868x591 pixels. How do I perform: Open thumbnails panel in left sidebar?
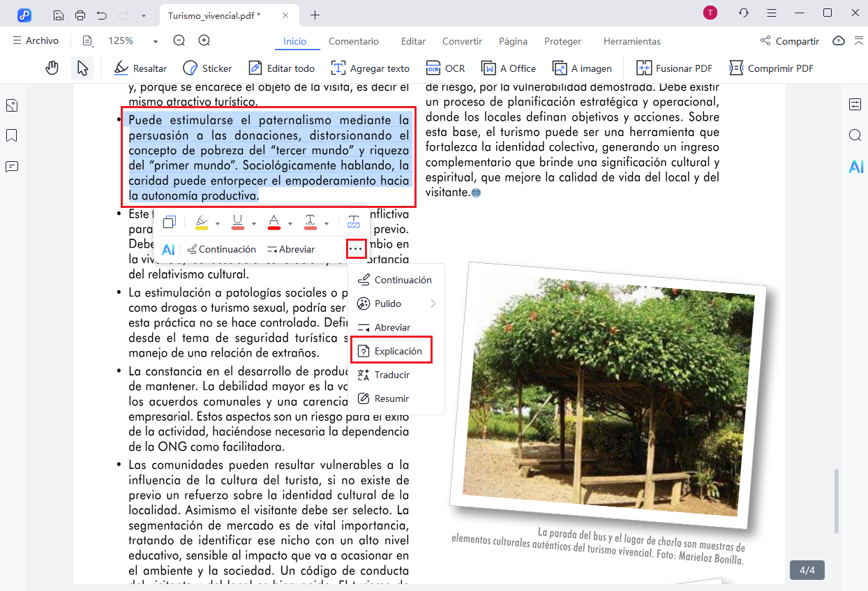(12, 105)
